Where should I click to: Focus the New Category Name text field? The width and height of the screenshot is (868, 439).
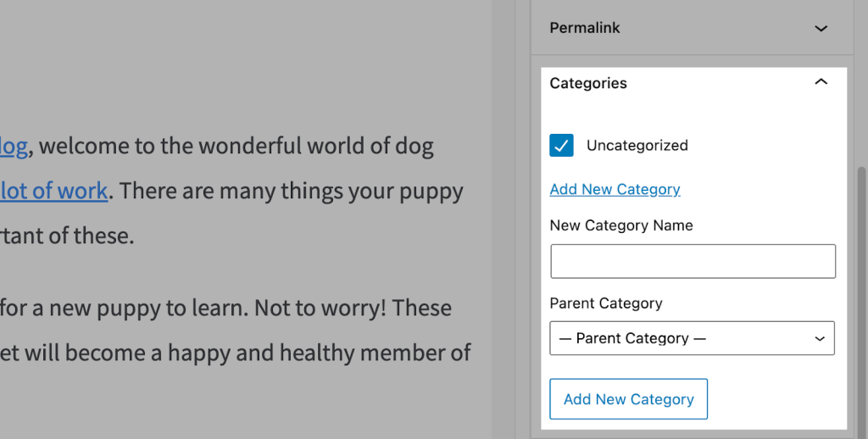[x=693, y=261]
